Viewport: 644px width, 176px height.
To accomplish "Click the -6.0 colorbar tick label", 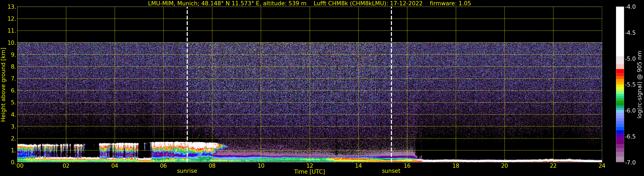I will (x=630, y=111).
